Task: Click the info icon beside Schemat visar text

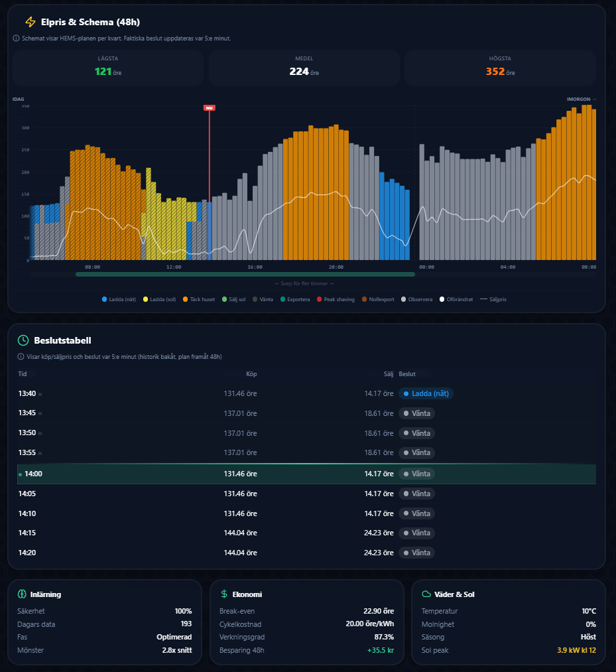Action: (17, 38)
